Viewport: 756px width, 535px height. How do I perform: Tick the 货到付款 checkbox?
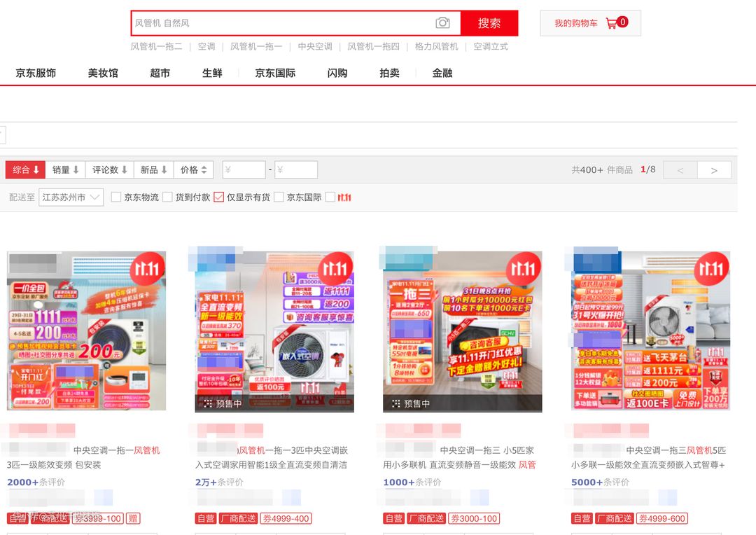click(167, 197)
